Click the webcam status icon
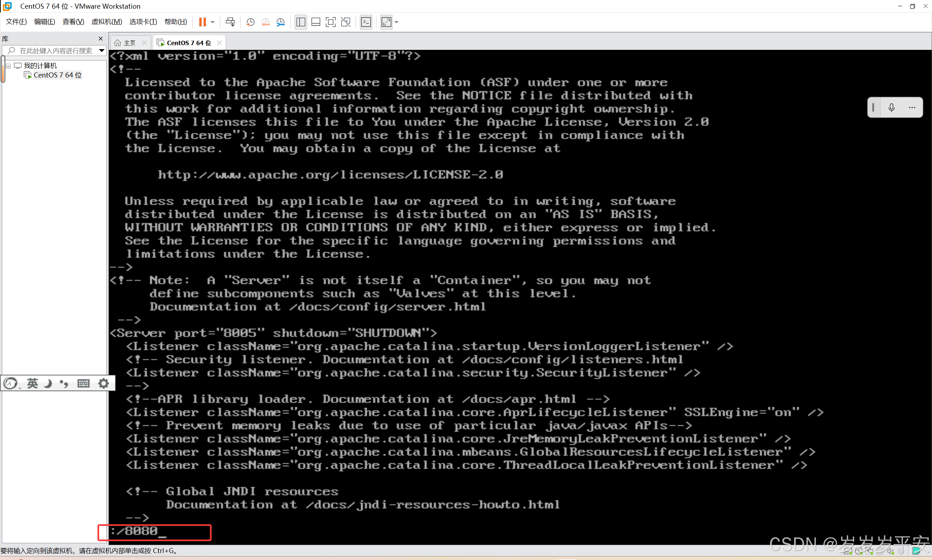Viewport: 932px width, 560px height. tap(901, 551)
